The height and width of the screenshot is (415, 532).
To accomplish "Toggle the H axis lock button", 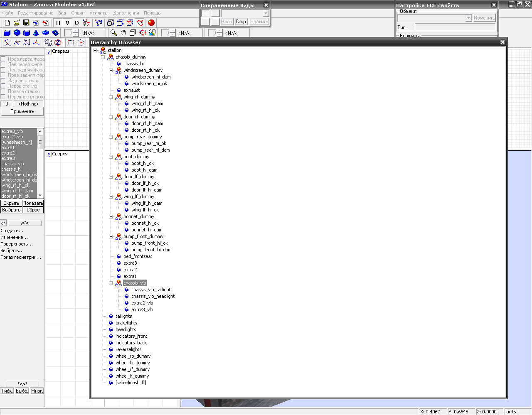I will [x=58, y=23].
